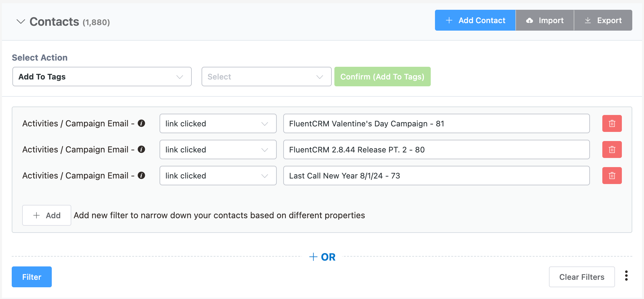Click the Add Contact button
644x299 pixels.
475,20
